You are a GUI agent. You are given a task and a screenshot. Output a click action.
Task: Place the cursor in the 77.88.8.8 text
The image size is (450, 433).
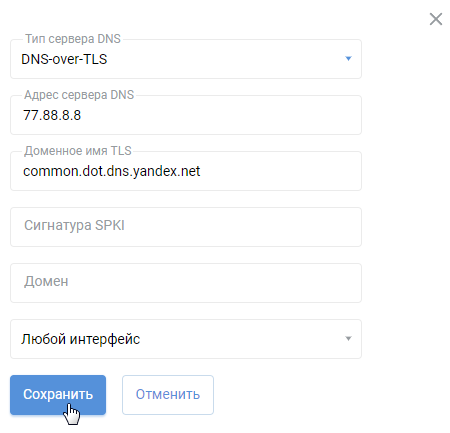click(52, 115)
